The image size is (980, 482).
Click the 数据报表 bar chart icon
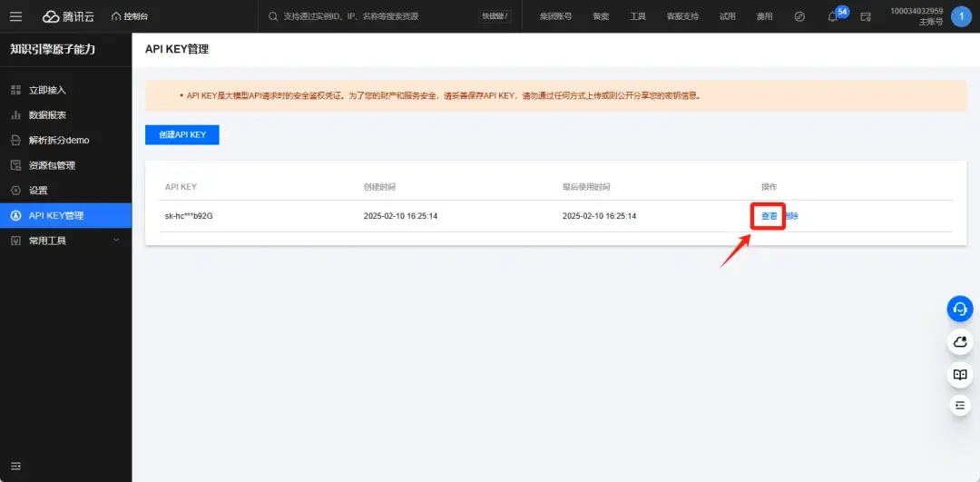click(x=16, y=115)
